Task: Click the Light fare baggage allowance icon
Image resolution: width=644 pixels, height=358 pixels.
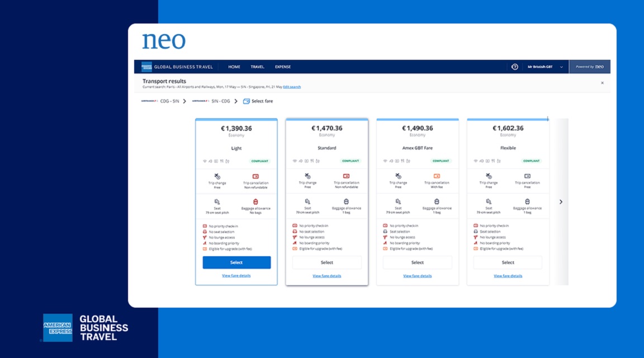Action: tap(255, 202)
